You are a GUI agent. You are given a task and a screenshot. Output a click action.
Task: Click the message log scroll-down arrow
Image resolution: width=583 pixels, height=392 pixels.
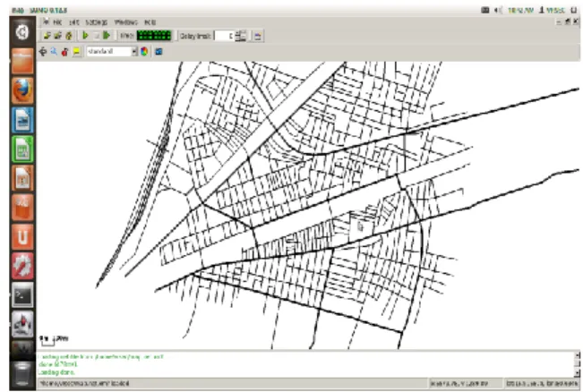point(577,373)
